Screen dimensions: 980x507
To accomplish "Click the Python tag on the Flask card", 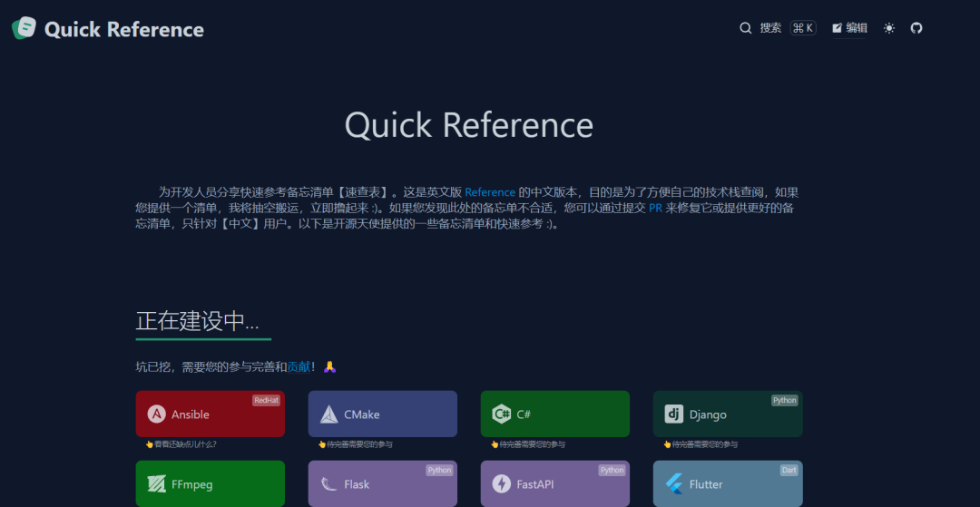I will click(439, 470).
